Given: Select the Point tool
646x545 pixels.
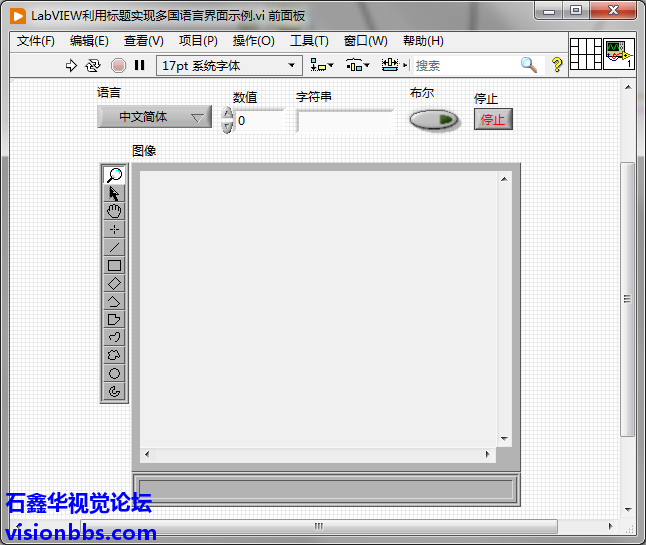Looking at the screenshot, I should (114, 229).
